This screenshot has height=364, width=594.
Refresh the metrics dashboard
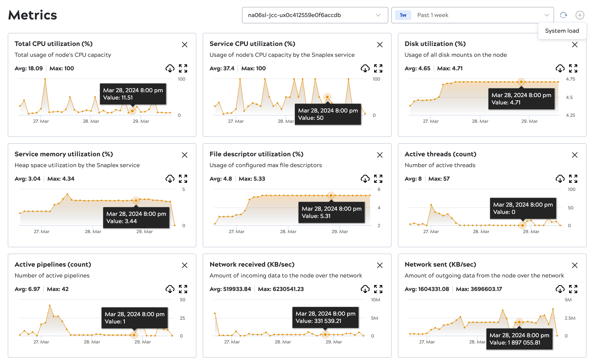click(x=563, y=15)
